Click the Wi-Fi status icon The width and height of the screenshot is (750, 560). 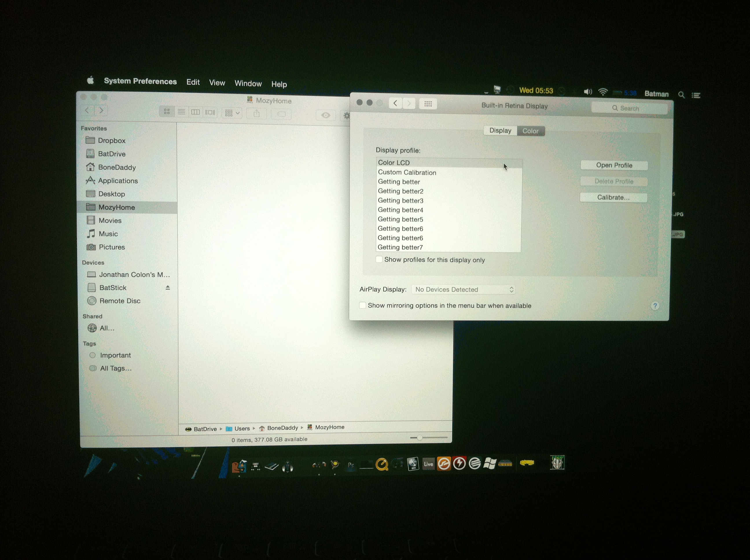pos(603,92)
